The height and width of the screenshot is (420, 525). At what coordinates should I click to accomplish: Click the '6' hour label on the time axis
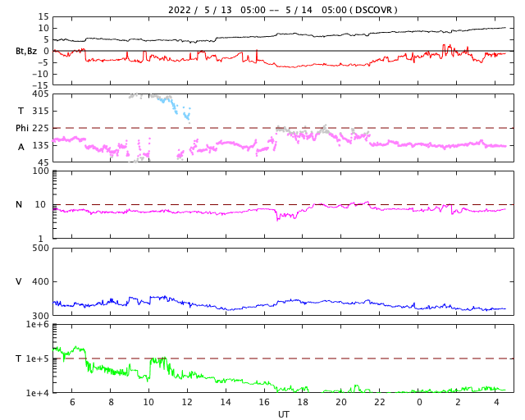pos(72,402)
